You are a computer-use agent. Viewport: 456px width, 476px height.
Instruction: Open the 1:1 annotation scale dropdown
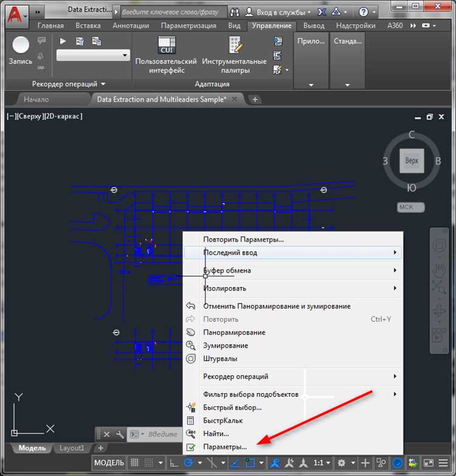point(322,463)
